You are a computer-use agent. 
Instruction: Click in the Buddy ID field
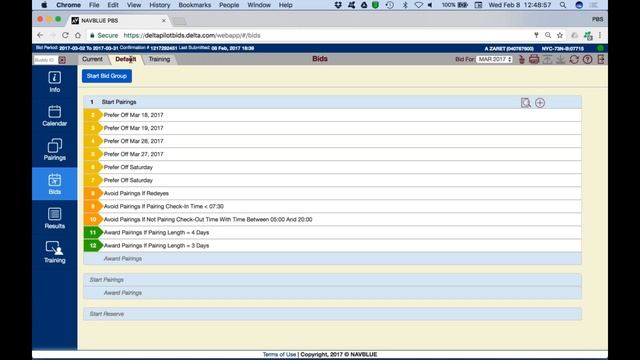tap(45, 60)
